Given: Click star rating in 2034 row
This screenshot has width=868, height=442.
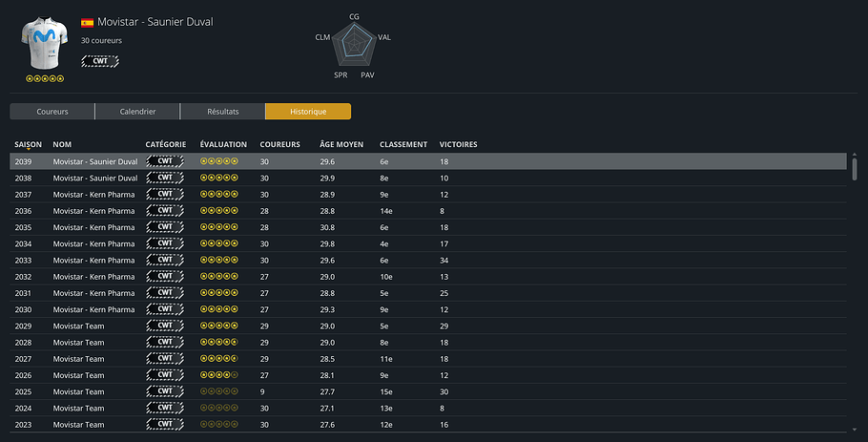Looking at the screenshot, I should tap(219, 243).
